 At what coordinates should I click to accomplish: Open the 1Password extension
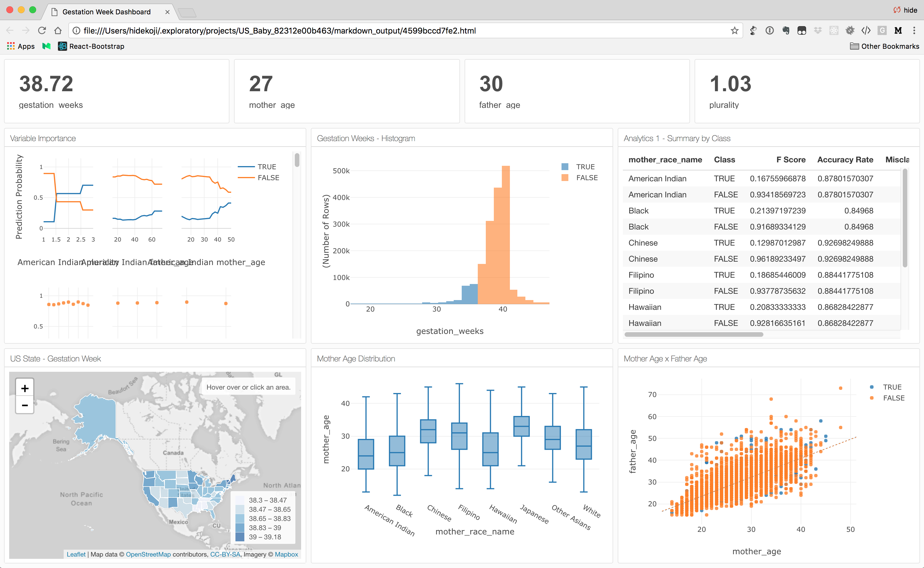(771, 30)
